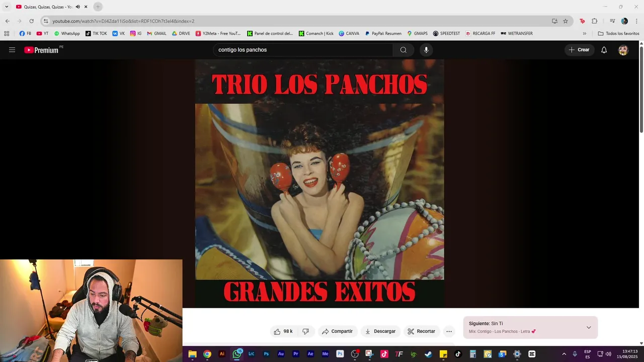Image resolution: width=644 pixels, height=362 pixels.
Task: Open the media control toolbar button
Action: pyautogui.click(x=612, y=21)
